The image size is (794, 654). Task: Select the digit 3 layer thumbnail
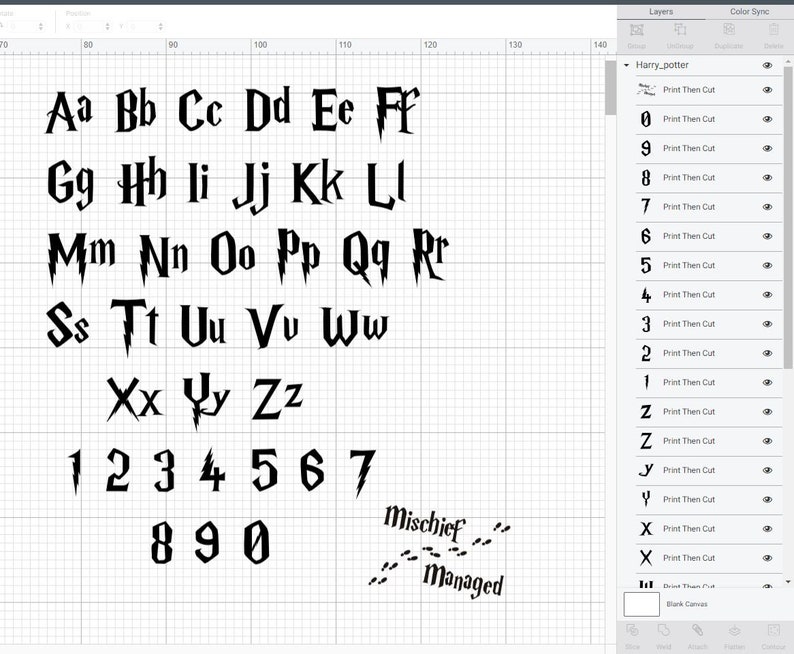646,324
